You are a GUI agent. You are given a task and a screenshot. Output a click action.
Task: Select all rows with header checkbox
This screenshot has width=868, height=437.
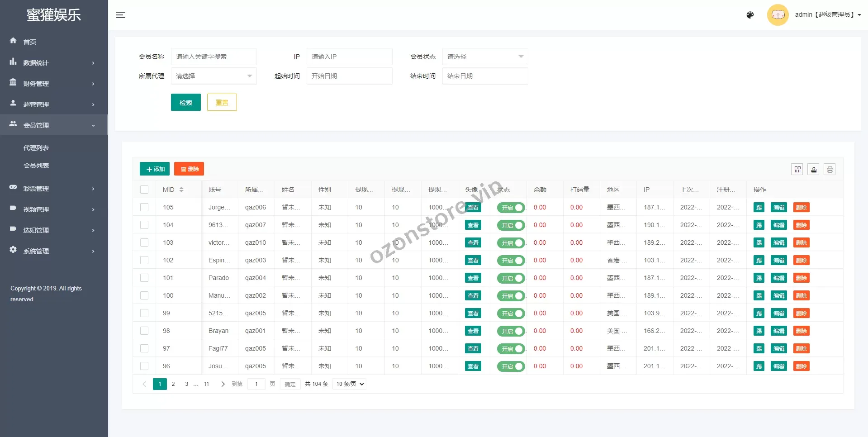pyautogui.click(x=144, y=190)
